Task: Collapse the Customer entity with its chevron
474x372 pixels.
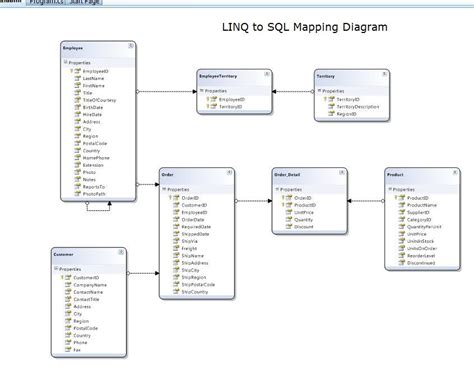Action: pyautogui.click(x=121, y=252)
